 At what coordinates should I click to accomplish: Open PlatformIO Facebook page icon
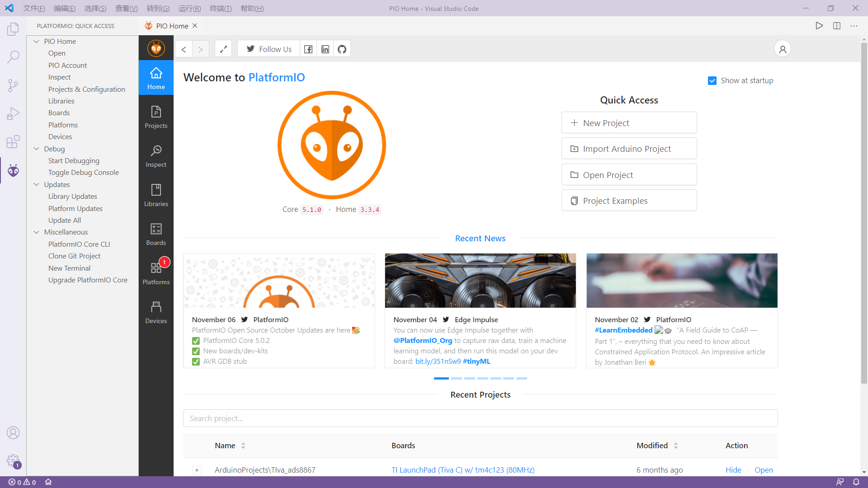click(308, 49)
